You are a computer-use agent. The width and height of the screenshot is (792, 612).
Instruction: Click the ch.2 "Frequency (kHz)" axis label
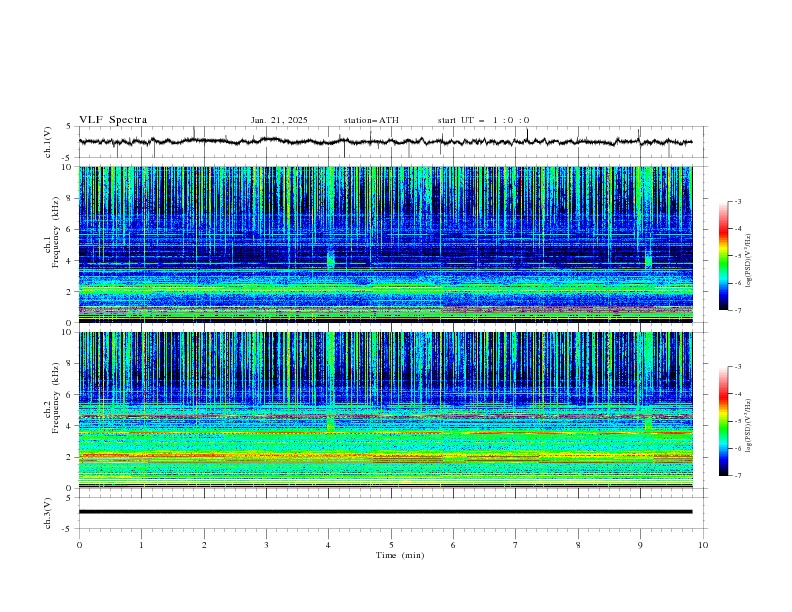click(56, 397)
